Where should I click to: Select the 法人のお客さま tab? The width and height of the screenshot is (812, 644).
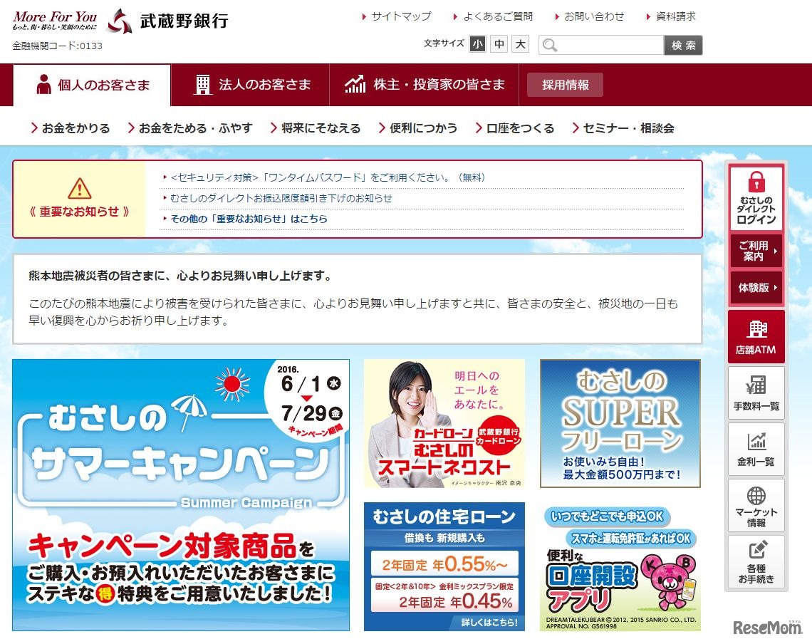coord(251,85)
